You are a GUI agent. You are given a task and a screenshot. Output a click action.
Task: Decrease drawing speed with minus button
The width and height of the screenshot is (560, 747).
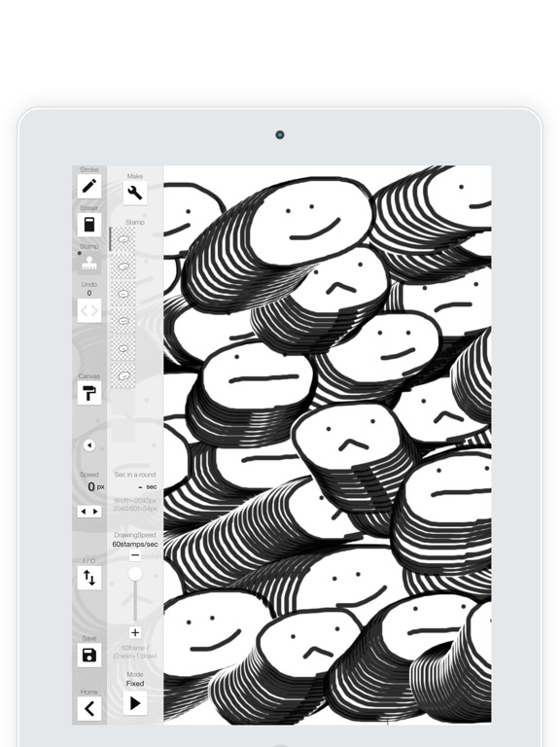135,555
